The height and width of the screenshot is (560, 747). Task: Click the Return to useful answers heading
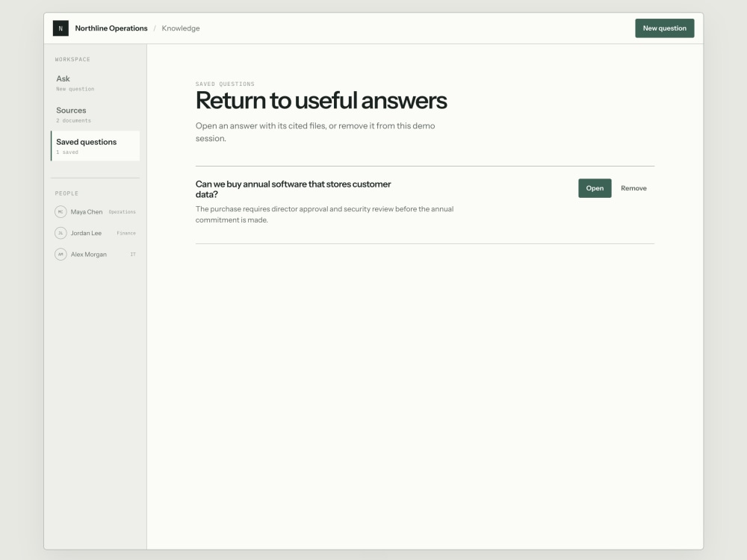coord(321,101)
